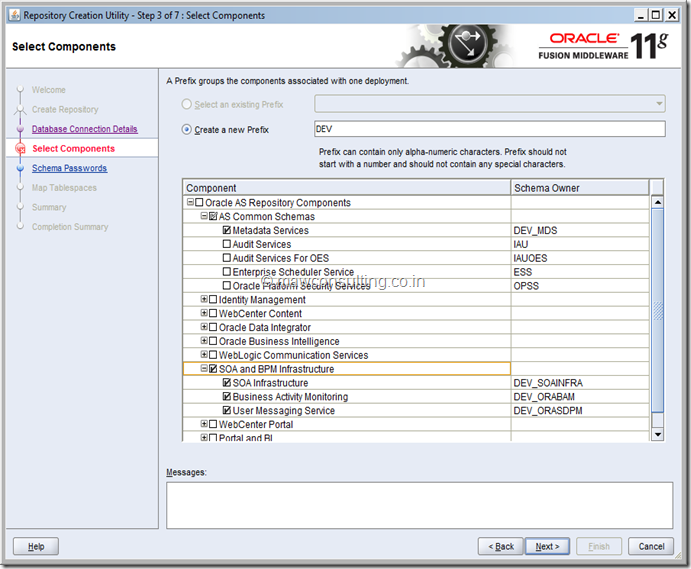Expand the Oracle Business Intelligence node
This screenshot has width=691, height=569.
[x=204, y=341]
